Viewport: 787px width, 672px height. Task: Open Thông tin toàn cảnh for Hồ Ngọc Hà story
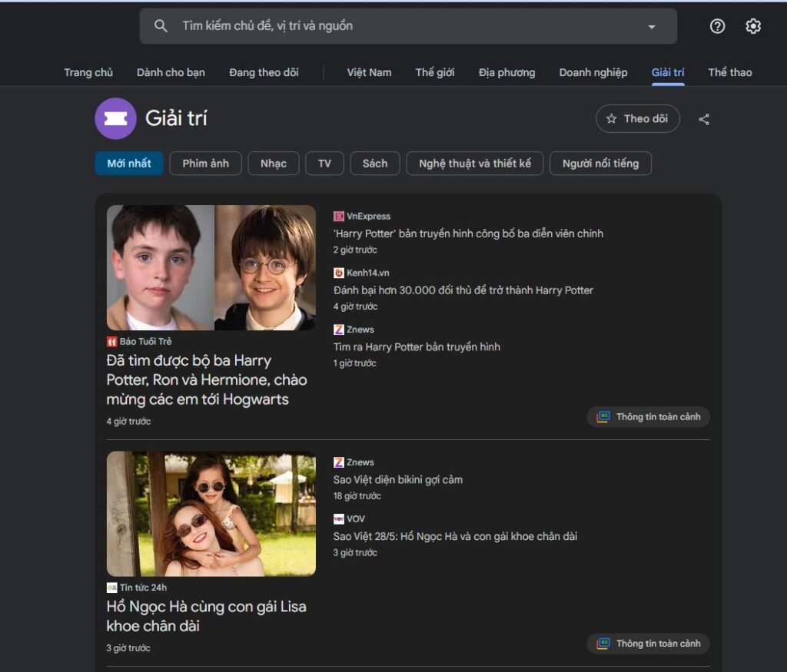[x=649, y=644]
